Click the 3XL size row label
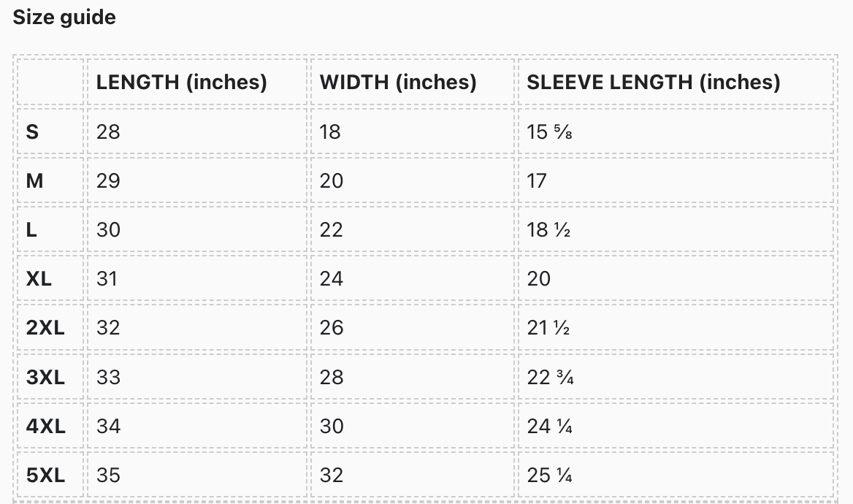Image resolution: width=853 pixels, height=504 pixels. pyautogui.click(x=45, y=378)
